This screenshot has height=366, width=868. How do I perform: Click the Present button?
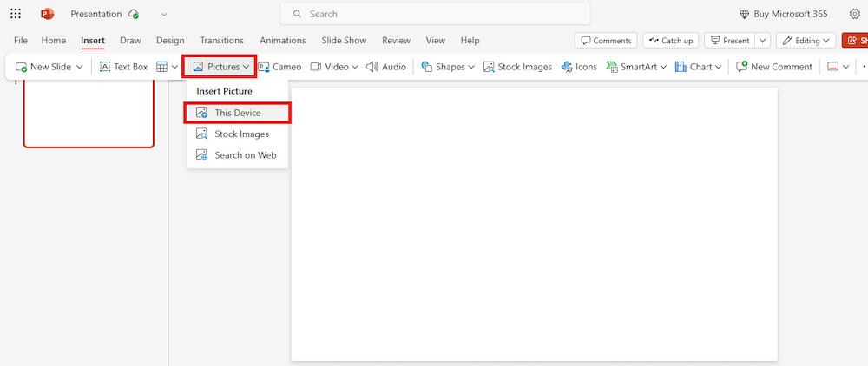coord(730,41)
